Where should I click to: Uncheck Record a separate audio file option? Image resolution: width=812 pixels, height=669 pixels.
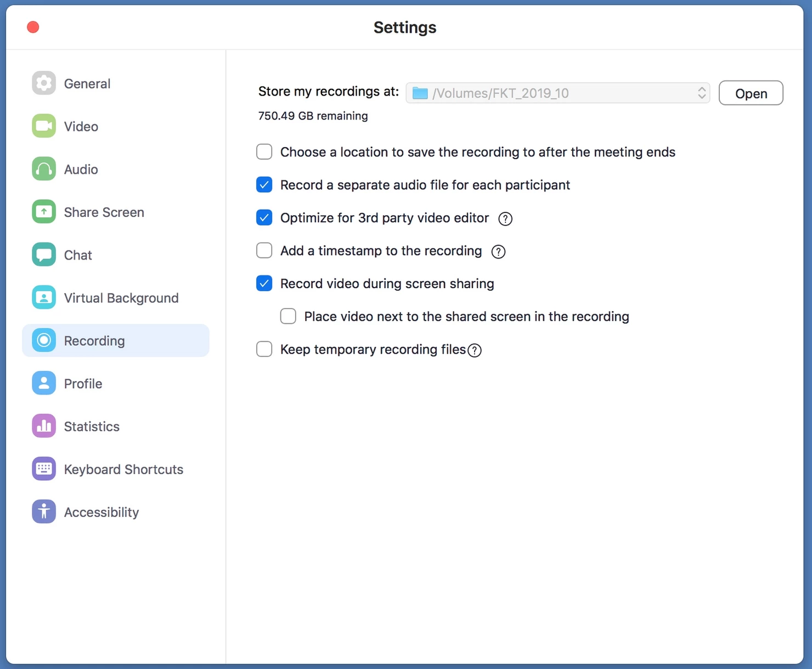pyautogui.click(x=264, y=185)
